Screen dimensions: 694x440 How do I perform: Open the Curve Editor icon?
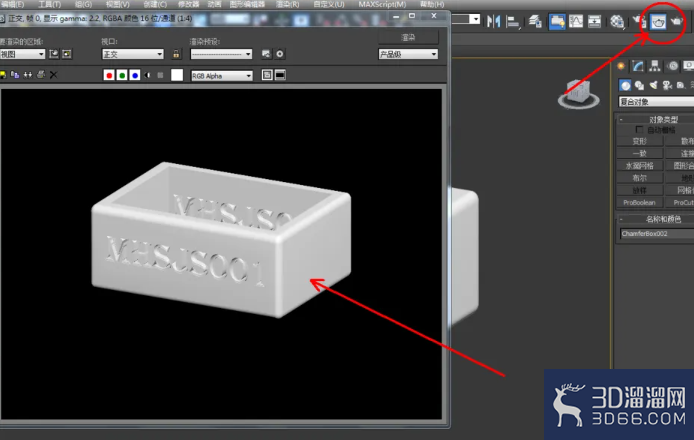point(576,21)
